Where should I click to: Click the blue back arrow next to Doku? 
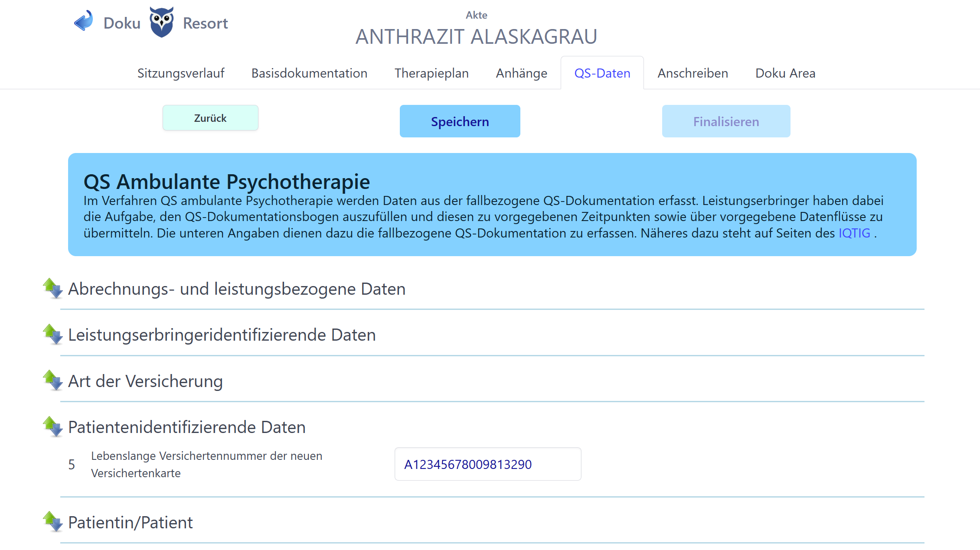point(83,20)
